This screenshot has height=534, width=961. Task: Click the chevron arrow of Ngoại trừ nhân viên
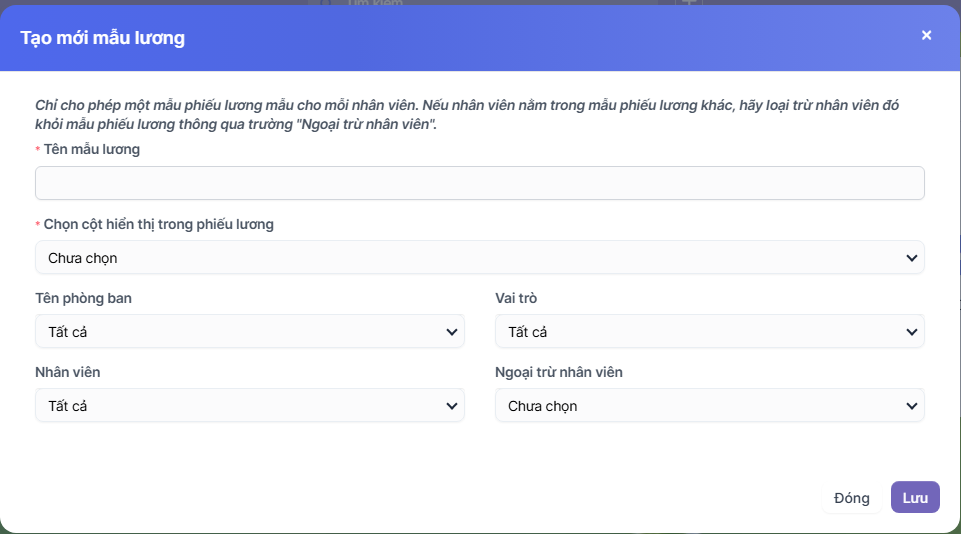tap(911, 406)
